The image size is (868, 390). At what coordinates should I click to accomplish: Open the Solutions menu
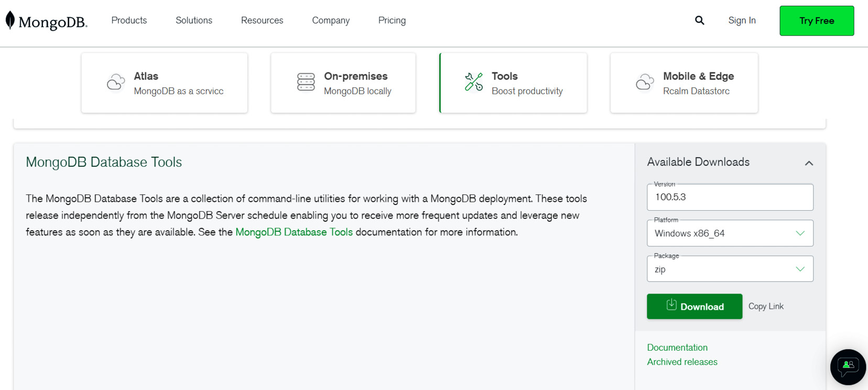[x=194, y=20]
